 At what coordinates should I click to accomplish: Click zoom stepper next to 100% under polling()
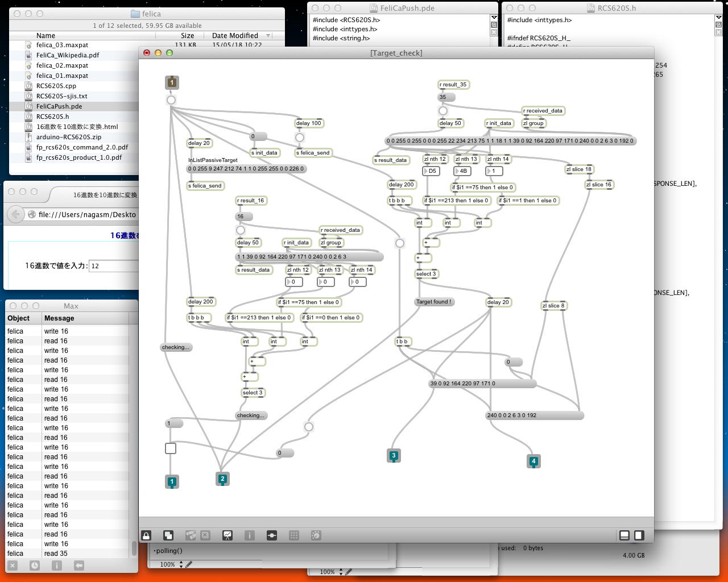(181, 564)
